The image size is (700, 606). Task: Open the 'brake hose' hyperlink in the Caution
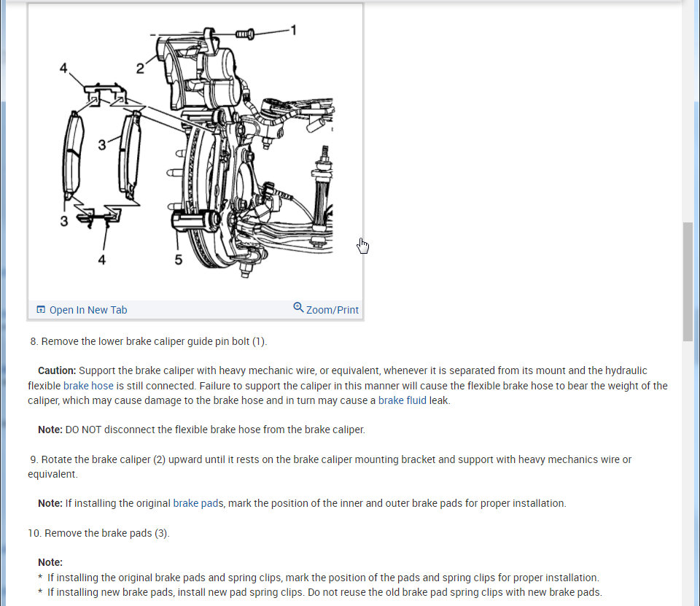(x=88, y=386)
